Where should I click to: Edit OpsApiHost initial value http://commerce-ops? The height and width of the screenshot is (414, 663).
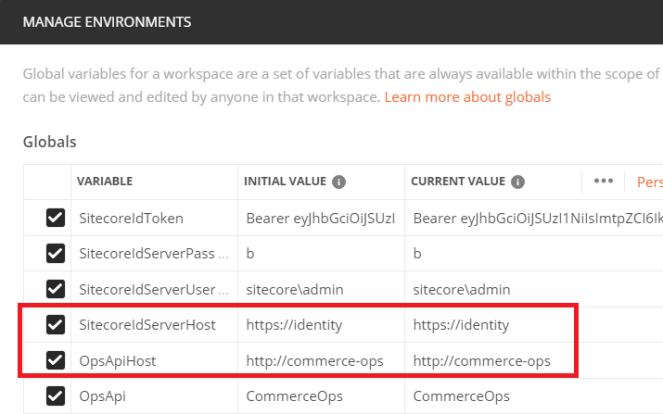[321, 361]
